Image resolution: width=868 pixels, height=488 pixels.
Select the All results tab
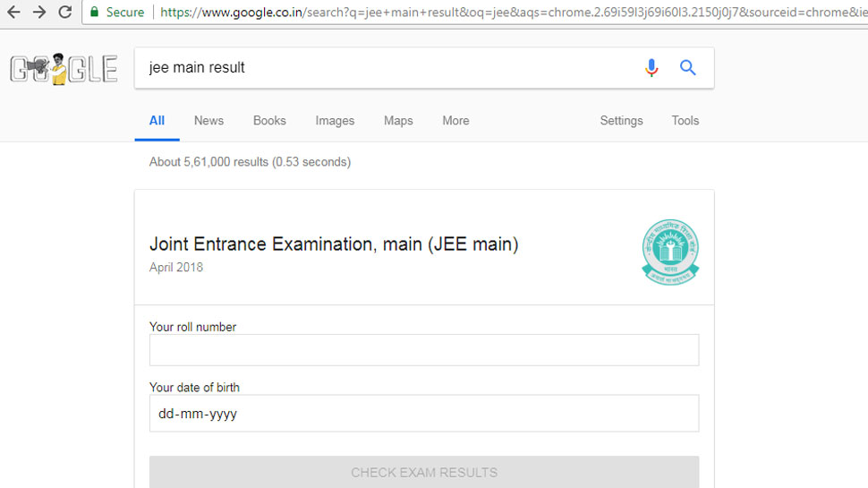[x=157, y=121]
